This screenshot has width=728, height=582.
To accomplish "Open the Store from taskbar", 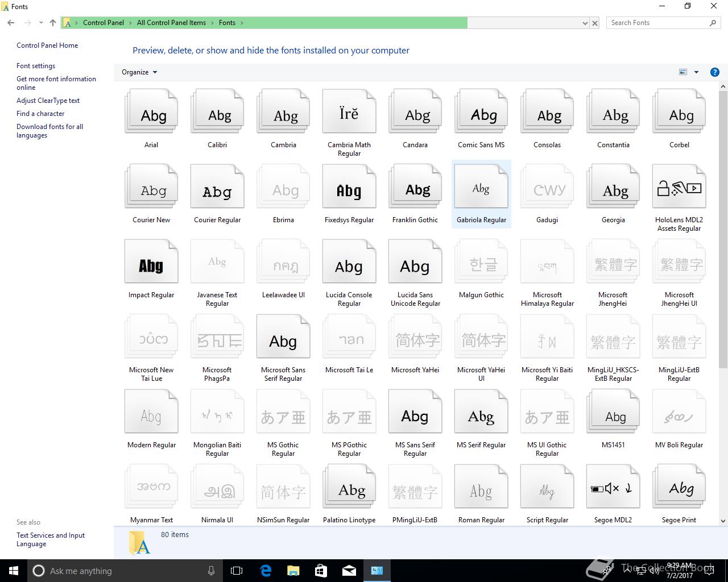I will pos(321,571).
